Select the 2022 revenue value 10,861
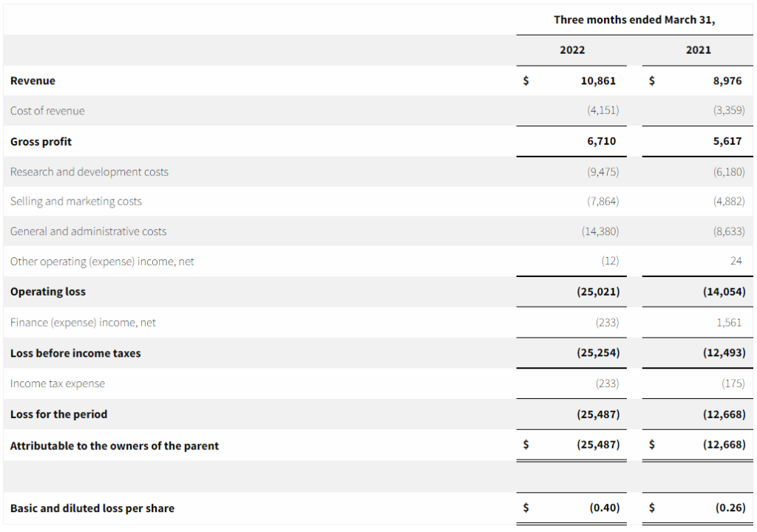The image size is (757, 532). (598, 81)
